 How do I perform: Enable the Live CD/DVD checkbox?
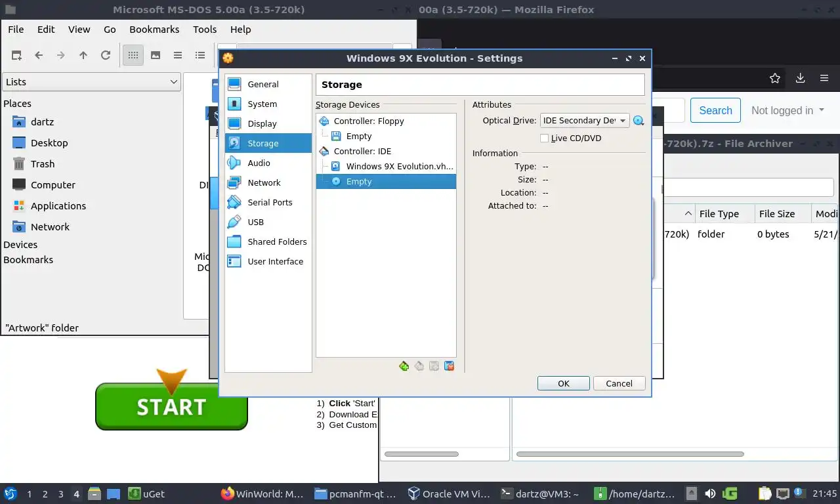[x=544, y=138]
